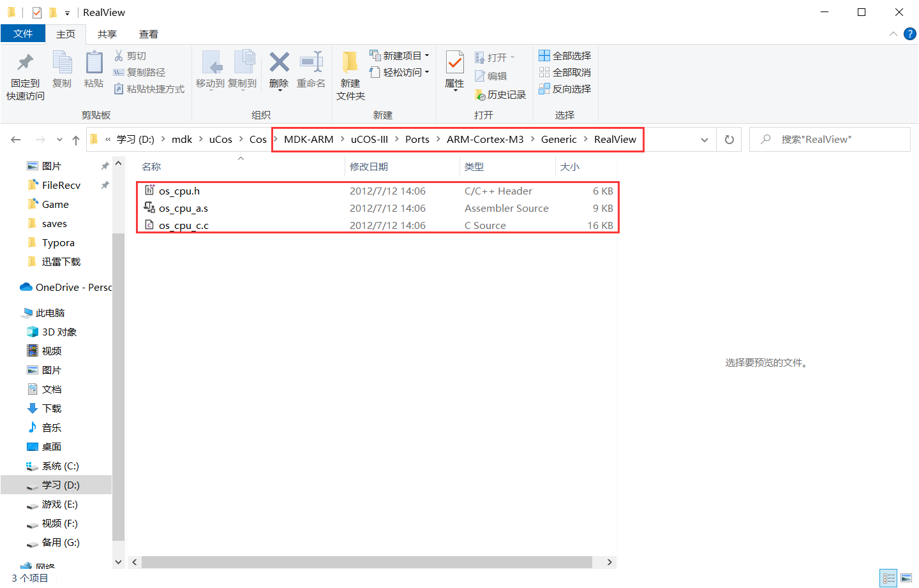Click Ports breadcrumb segment
The width and height of the screenshot is (919, 588).
pos(417,139)
